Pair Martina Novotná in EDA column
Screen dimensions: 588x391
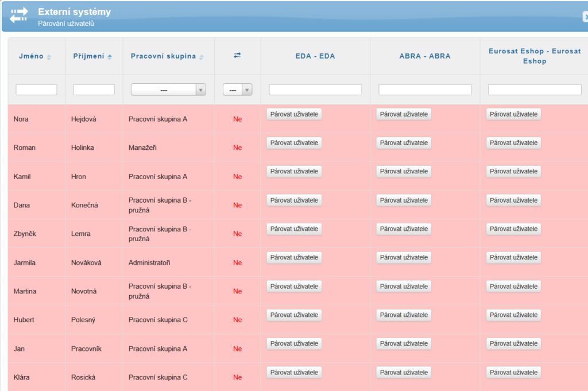point(294,287)
